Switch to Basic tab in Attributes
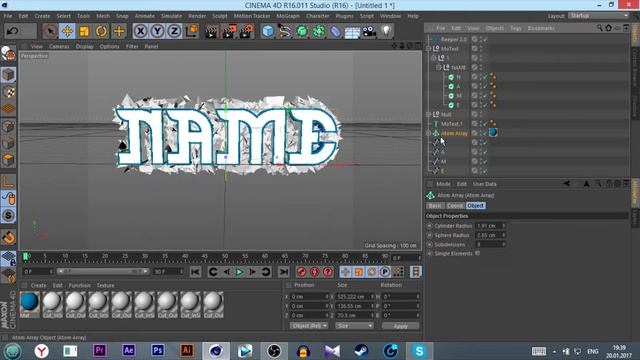This screenshot has width=640, height=360. (x=435, y=206)
